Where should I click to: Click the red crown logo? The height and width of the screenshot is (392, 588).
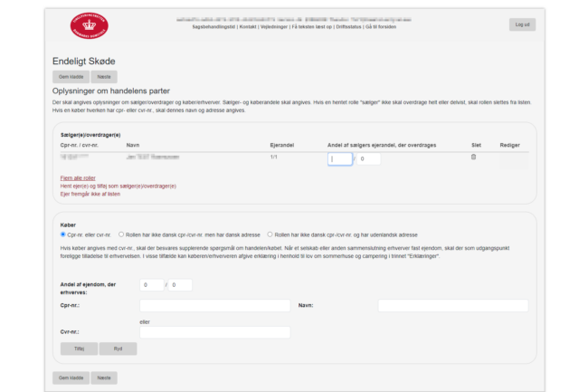coord(88,24)
